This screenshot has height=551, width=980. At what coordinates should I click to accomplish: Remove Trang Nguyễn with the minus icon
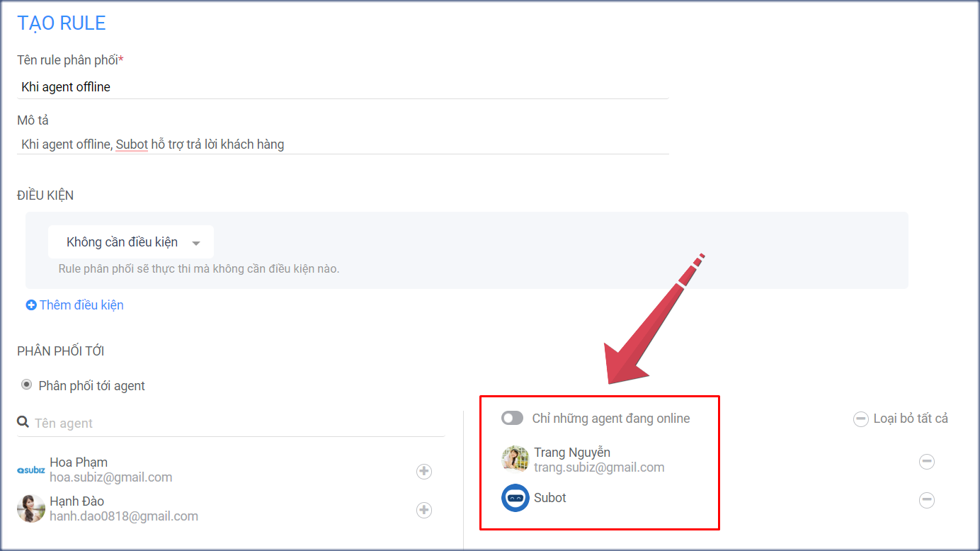(926, 461)
